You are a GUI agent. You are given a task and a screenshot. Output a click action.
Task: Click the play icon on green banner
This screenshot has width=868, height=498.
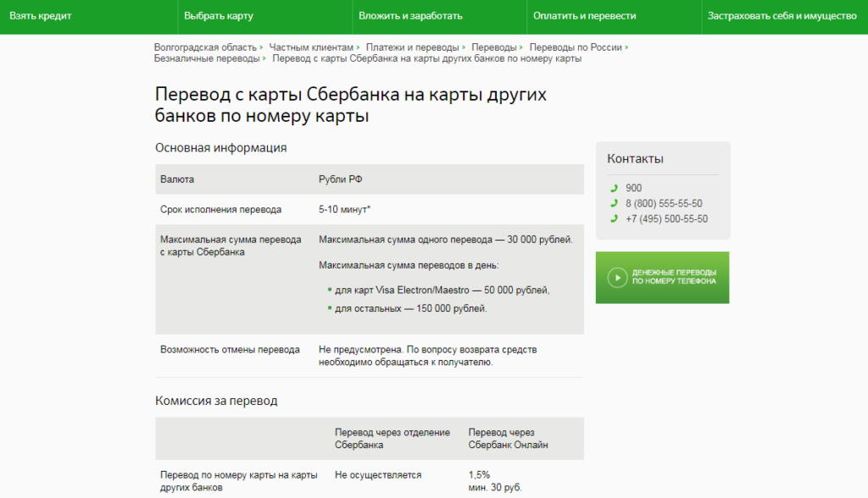[617, 277]
